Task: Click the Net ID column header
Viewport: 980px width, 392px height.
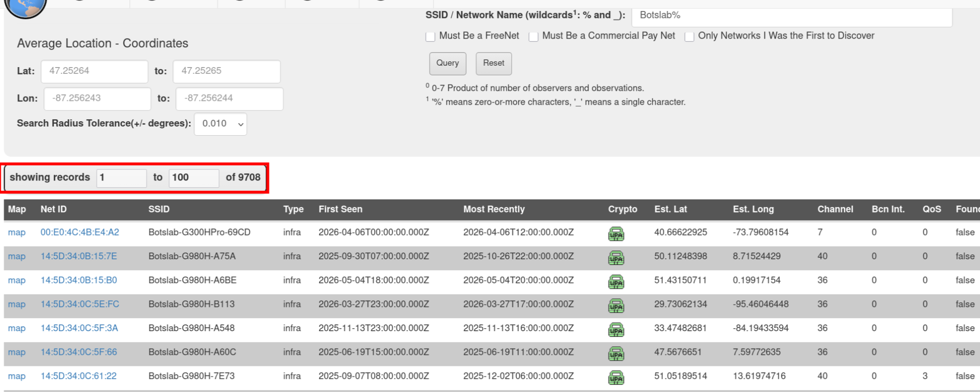Action: pos(54,210)
